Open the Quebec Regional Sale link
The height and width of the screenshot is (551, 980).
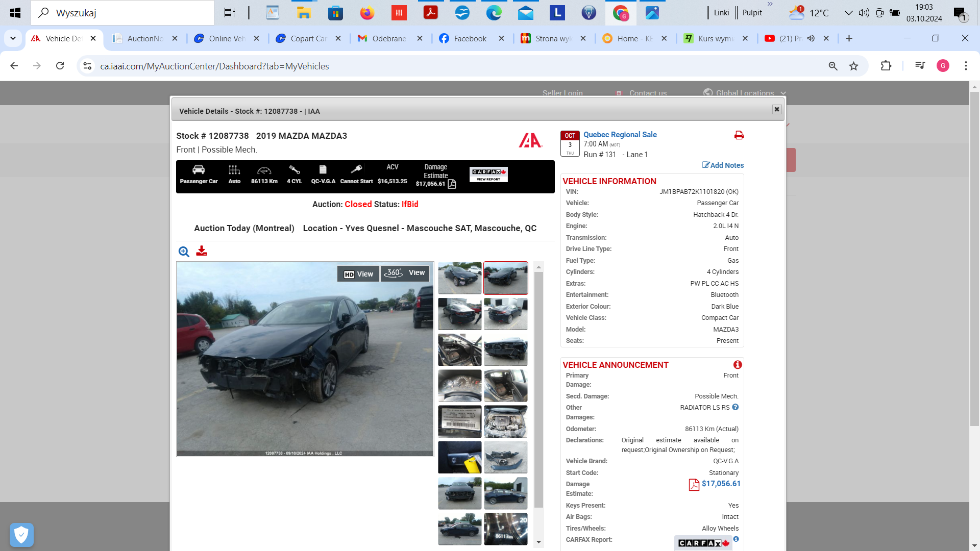tap(620, 135)
